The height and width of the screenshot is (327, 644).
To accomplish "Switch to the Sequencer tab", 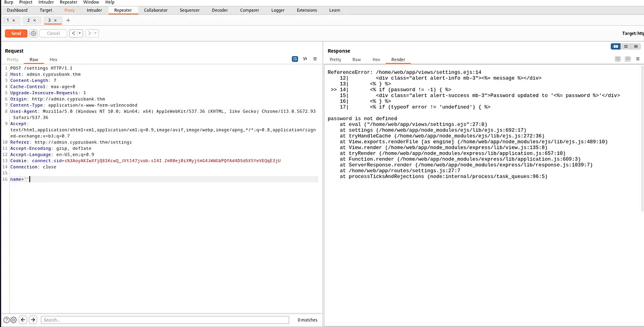I will [x=190, y=11].
